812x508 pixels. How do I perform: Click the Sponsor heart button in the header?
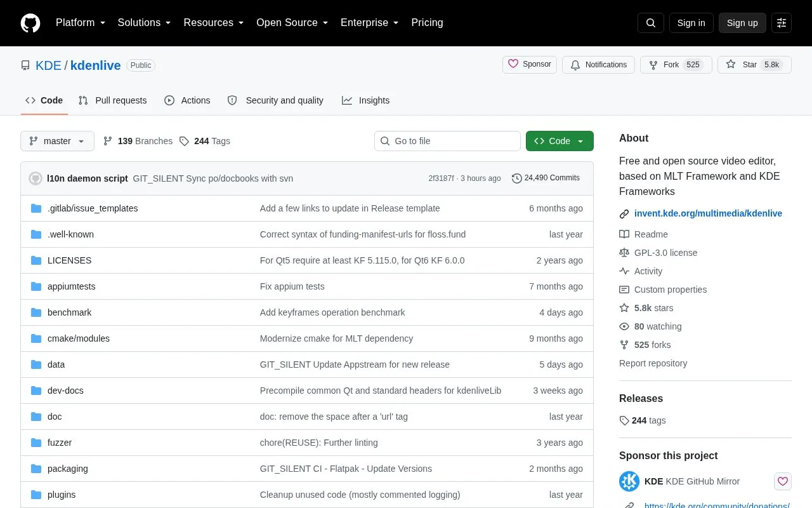coord(530,65)
